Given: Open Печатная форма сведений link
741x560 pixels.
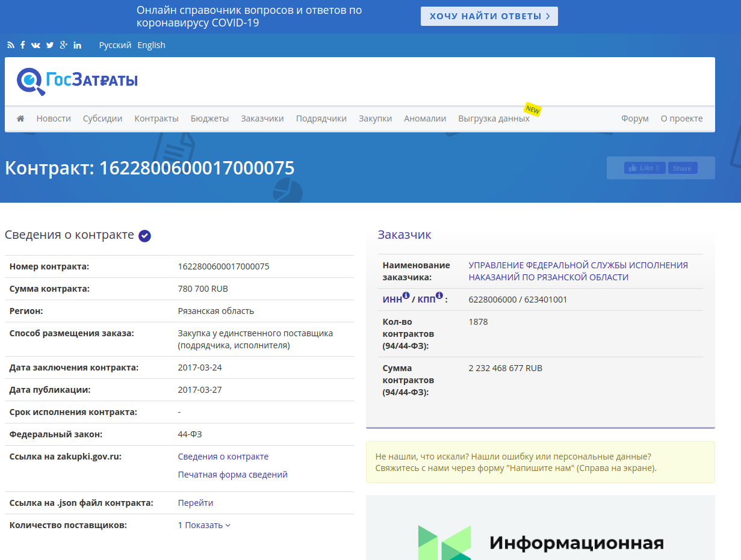Looking at the screenshot, I should 232,475.
